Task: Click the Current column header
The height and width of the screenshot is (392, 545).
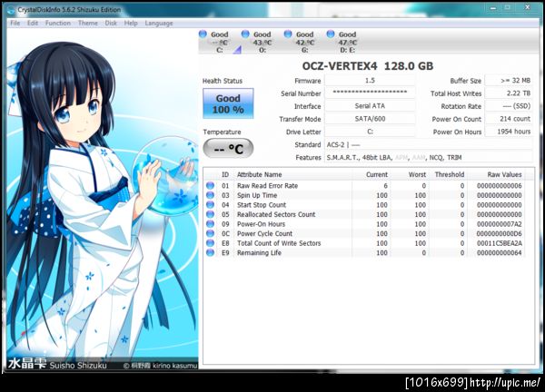Action: (x=377, y=174)
